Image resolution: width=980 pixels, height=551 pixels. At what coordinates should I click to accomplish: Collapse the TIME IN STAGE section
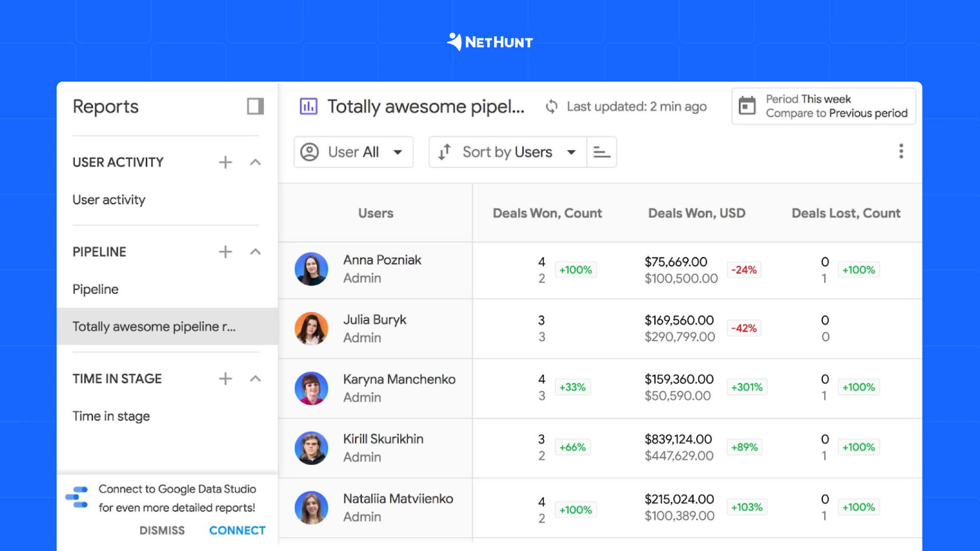pos(256,379)
